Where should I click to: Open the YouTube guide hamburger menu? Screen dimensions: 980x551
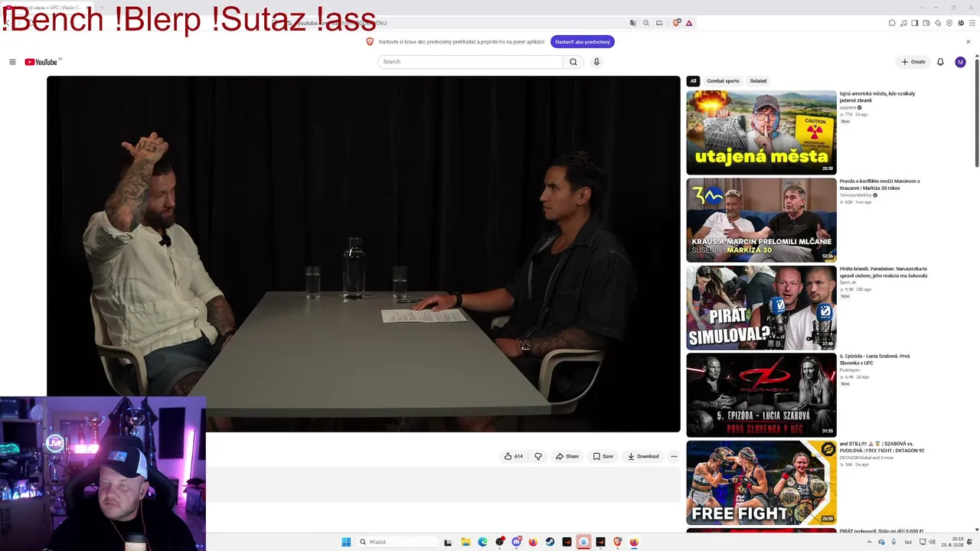pos(12,62)
